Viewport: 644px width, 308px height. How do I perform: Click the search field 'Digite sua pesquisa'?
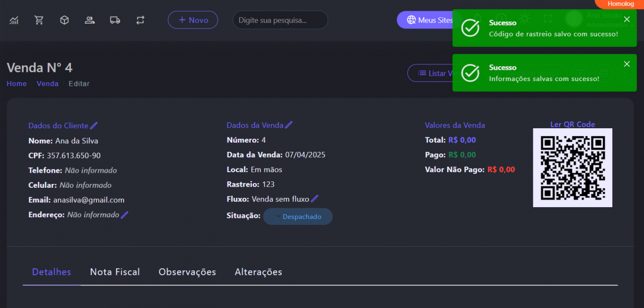tap(280, 20)
